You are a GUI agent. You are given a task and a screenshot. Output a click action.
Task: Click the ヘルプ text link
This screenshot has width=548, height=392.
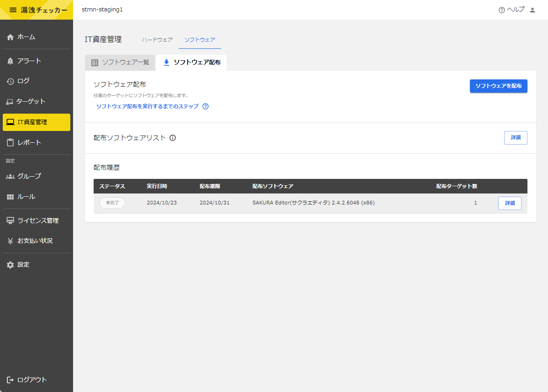[516, 10]
